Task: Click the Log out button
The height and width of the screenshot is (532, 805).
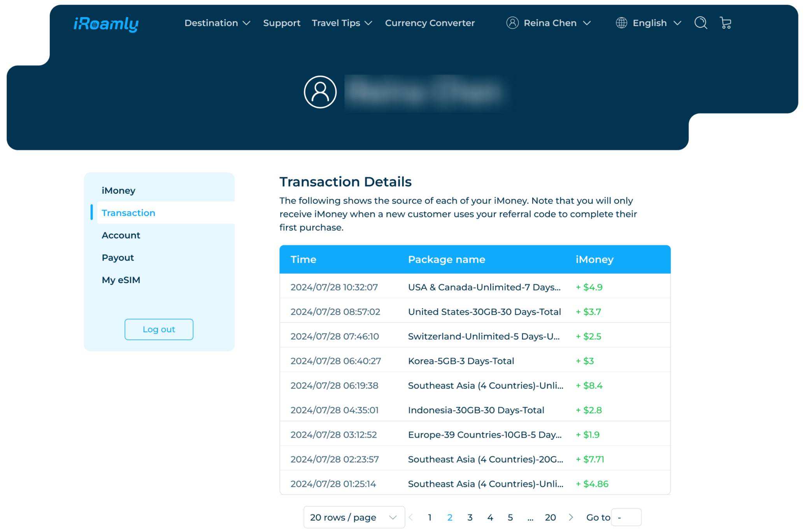Action: [159, 329]
